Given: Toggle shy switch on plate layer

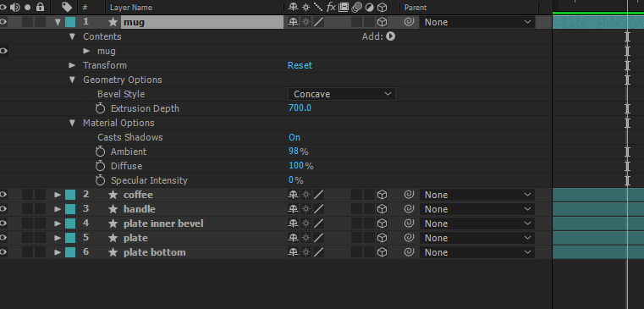Looking at the screenshot, I should [293, 238].
